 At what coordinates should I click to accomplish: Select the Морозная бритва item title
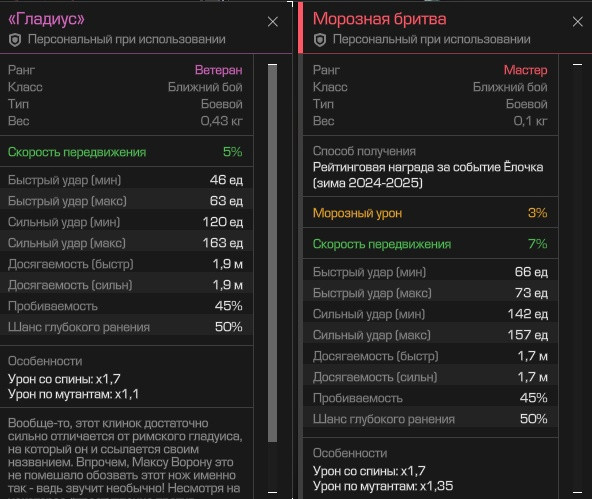379,19
